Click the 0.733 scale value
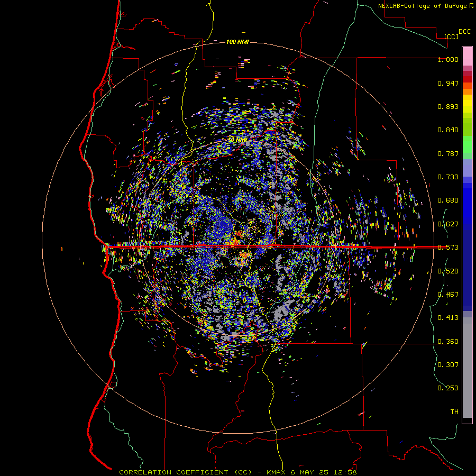This screenshot has width=476, height=476. click(448, 177)
